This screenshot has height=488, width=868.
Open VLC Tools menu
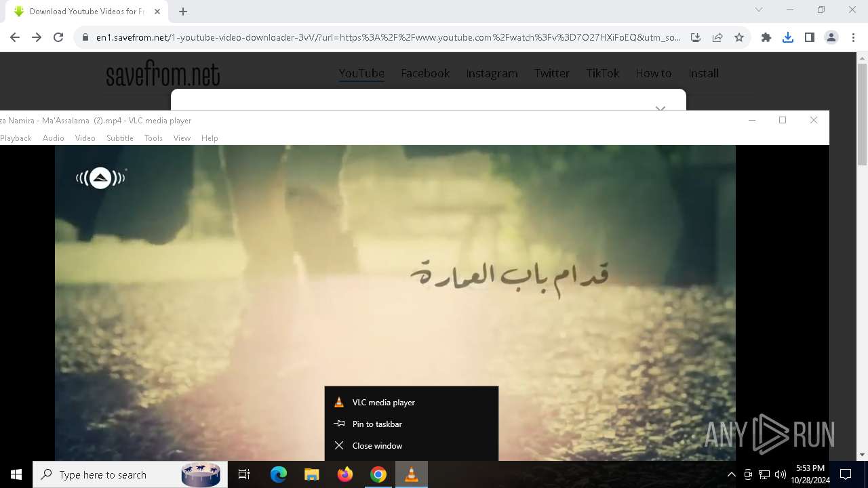[153, 138]
